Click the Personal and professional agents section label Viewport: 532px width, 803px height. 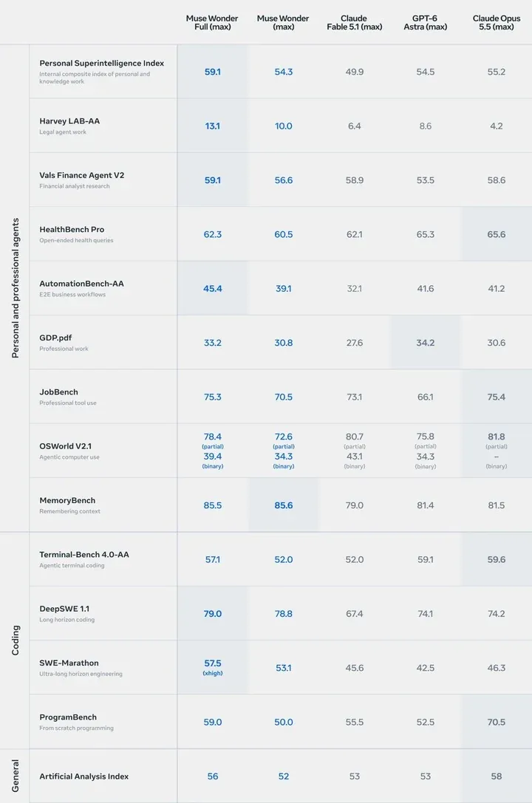(16, 288)
